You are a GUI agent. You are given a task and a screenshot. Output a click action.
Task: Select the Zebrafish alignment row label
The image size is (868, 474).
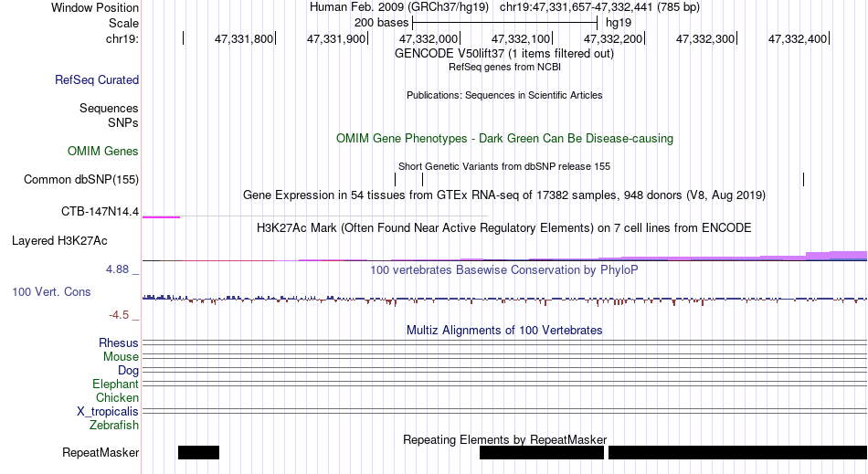click(114, 425)
